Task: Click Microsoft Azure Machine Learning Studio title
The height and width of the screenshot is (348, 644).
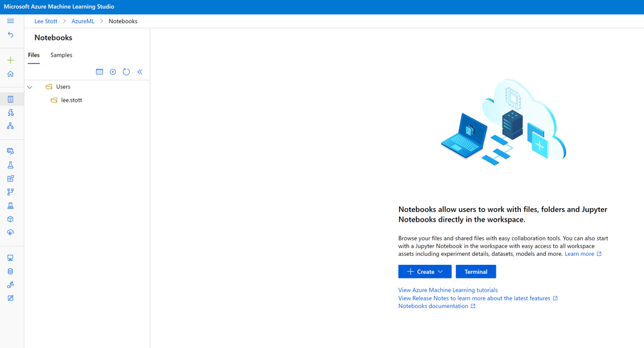Action: point(59,6)
